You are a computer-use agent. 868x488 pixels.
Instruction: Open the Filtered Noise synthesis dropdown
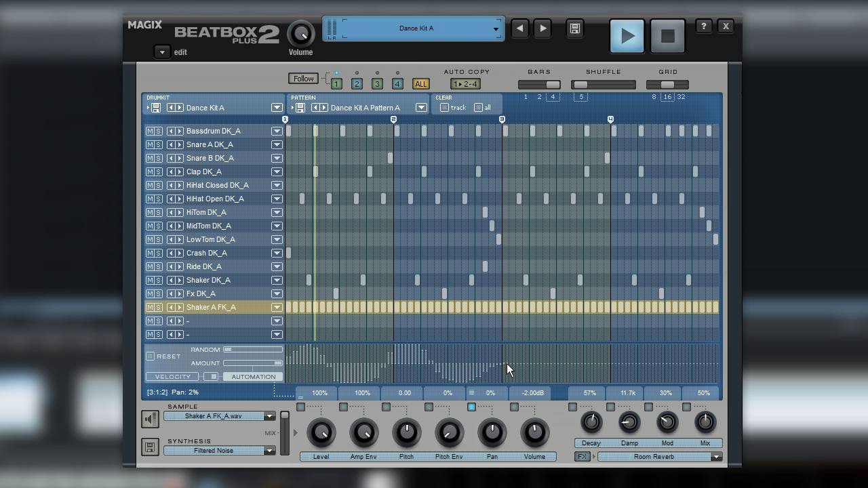(x=269, y=451)
